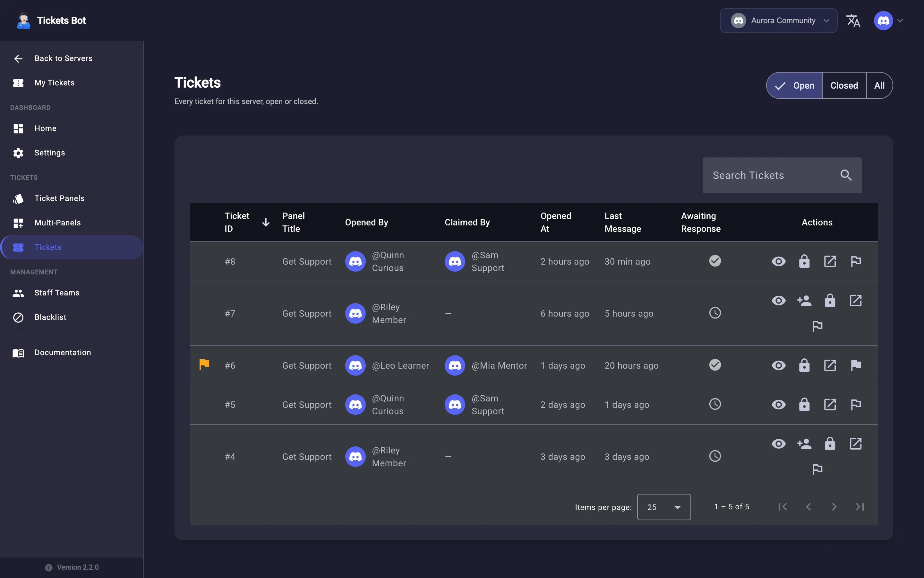Viewport: 924px width, 578px height.
Task: Click the Claimed By column header
Action: click(x=467, y=223)
